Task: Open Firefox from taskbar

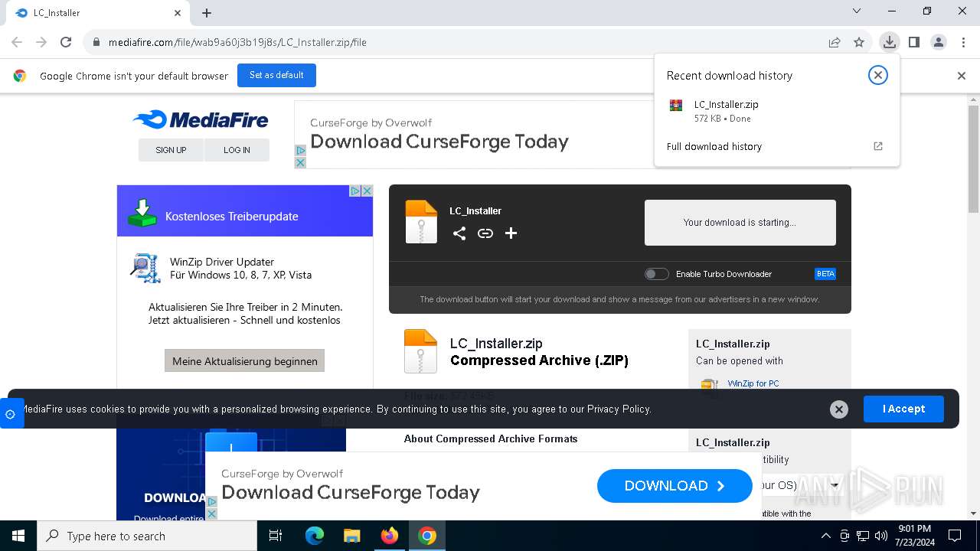Action: point(389,536)
